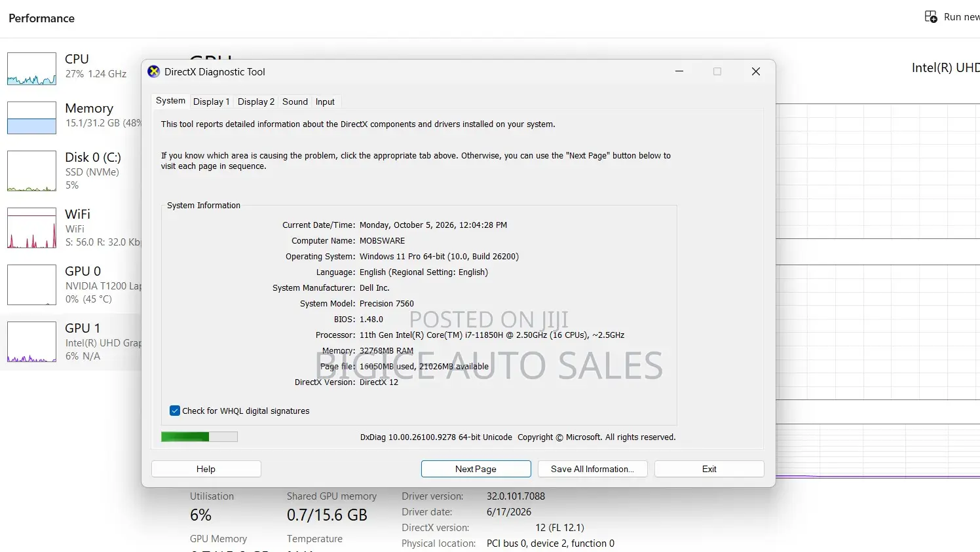Click the driver date 6/17/2026
Image resolution: width=980 pixels, height=552 pixels.
[x=509, y=512]
